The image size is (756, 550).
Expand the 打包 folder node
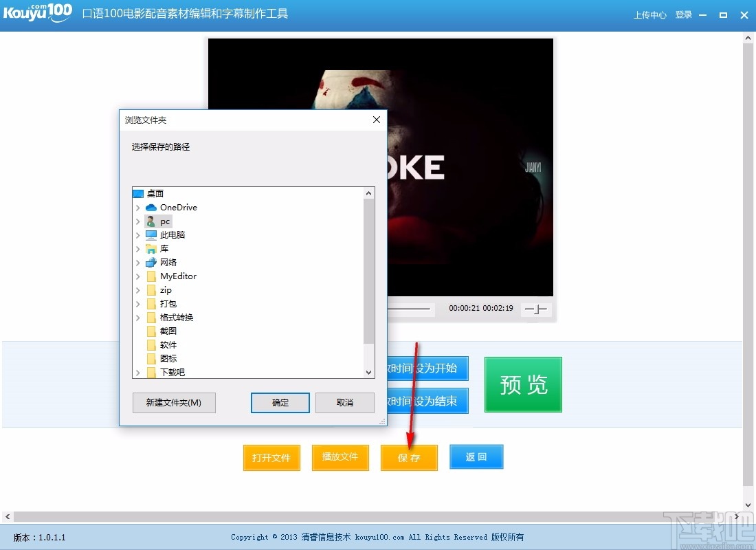[x=138, y=304]
